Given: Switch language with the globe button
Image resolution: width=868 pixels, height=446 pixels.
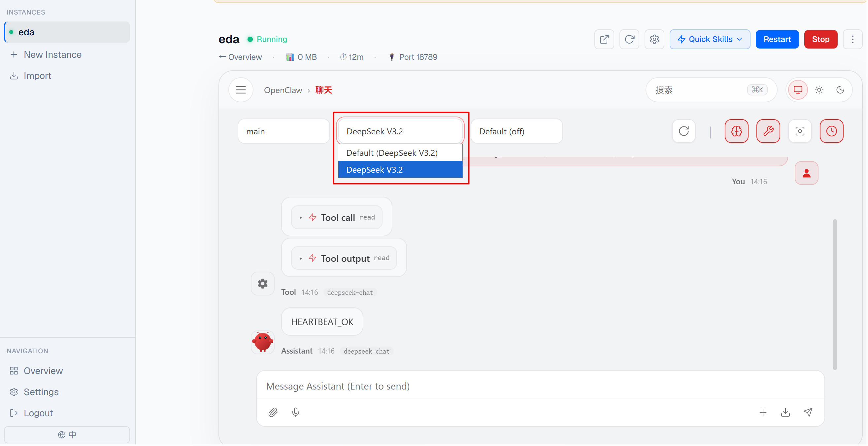Looking at the screenshot, I should [x=67, y=435].
